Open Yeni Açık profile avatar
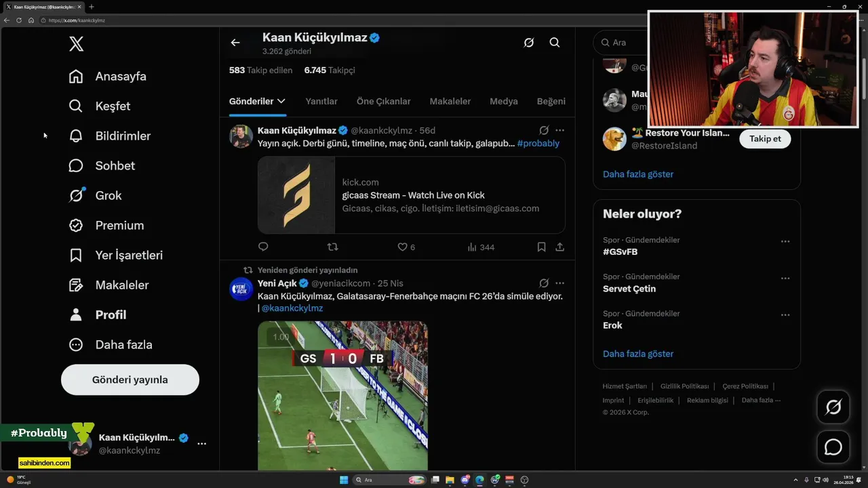Image resolution: width=868 pixels, height=488 pixels. (241, 289)
